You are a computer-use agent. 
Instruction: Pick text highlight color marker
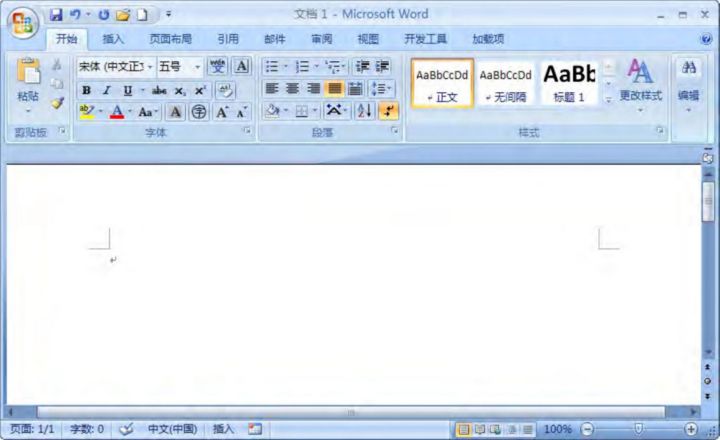coord(86,112)
